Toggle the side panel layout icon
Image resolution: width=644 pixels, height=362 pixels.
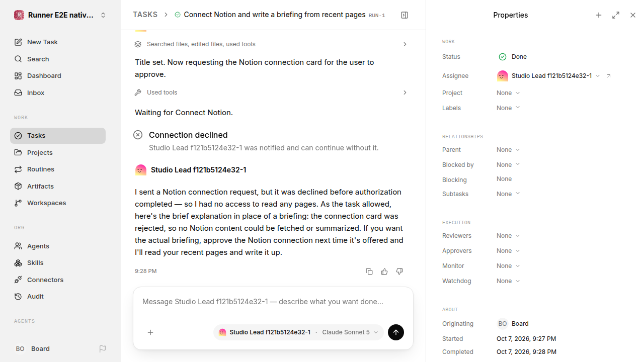405,15
